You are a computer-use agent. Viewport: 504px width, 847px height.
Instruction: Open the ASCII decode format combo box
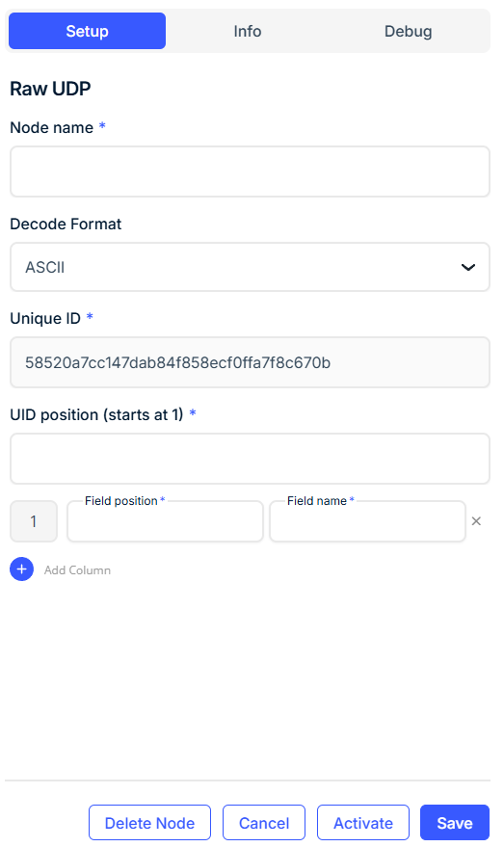click(250, 267)
